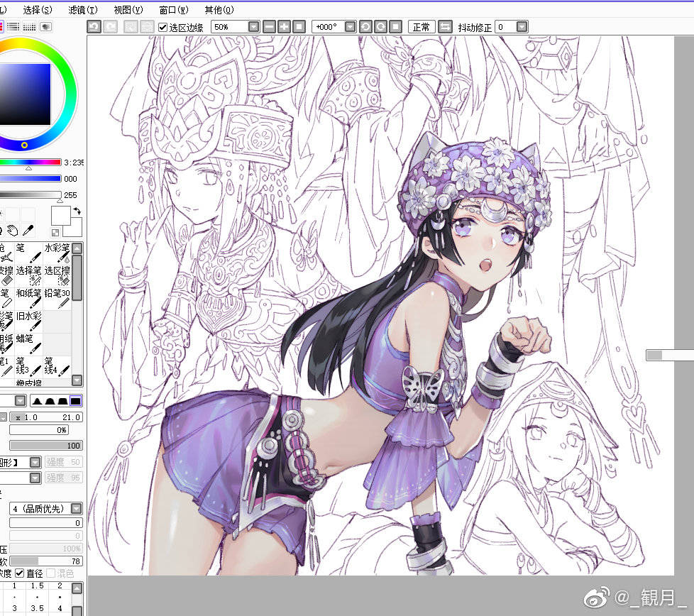
Task: Select the foreground color swatch
Action: [61, 216]
